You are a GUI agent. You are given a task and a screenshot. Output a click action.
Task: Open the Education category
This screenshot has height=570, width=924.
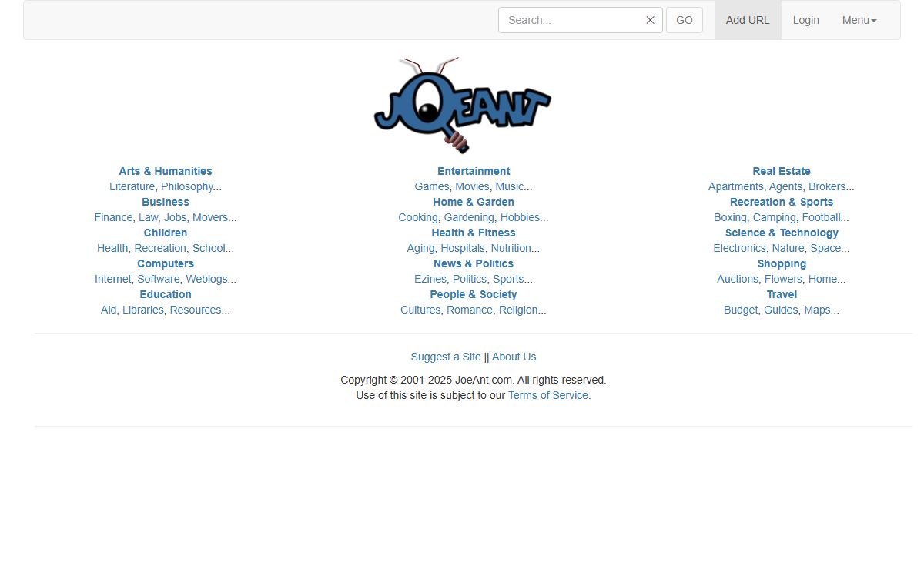pyautogui.click(x=166, y=294)
